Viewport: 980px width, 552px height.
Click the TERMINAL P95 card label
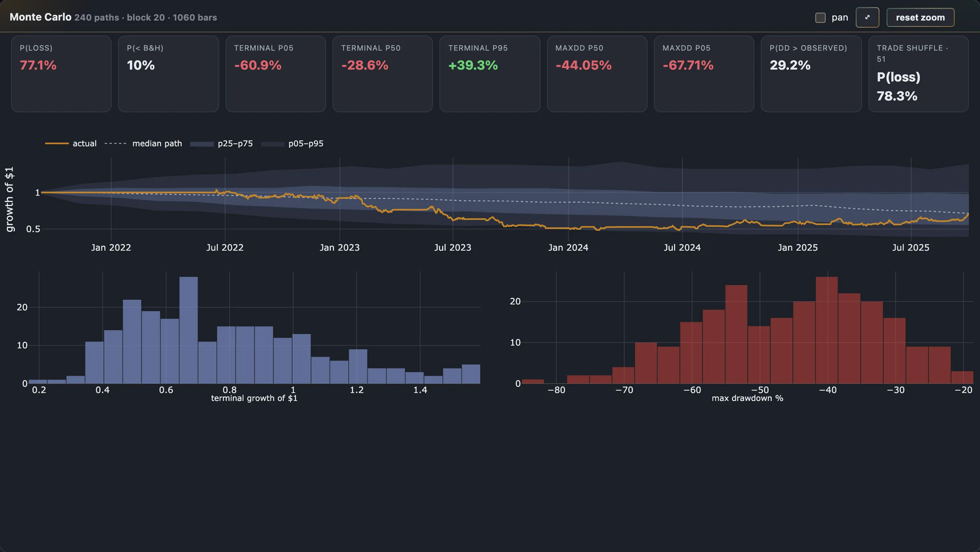click(x=478, y=48)
